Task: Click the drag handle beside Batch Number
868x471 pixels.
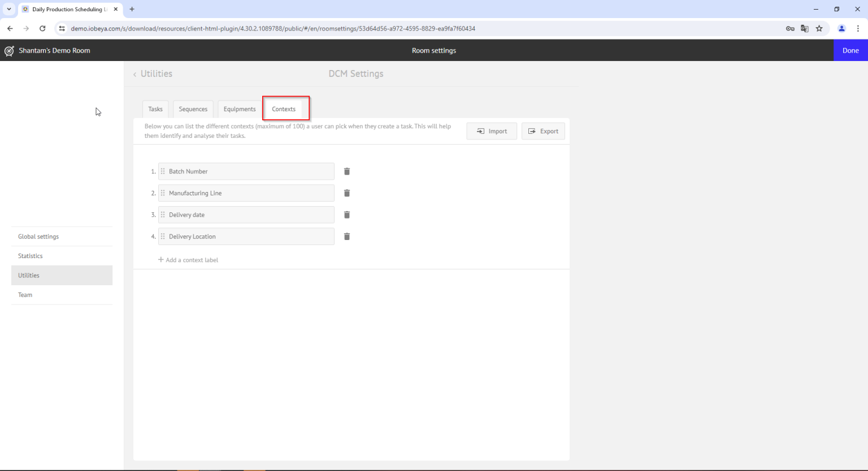Action: (162, 171)
